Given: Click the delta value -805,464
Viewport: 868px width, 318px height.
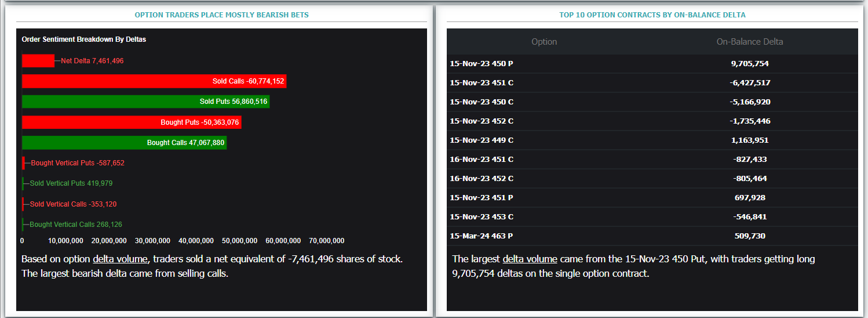Looking at the screenshot, I should 750,179.
